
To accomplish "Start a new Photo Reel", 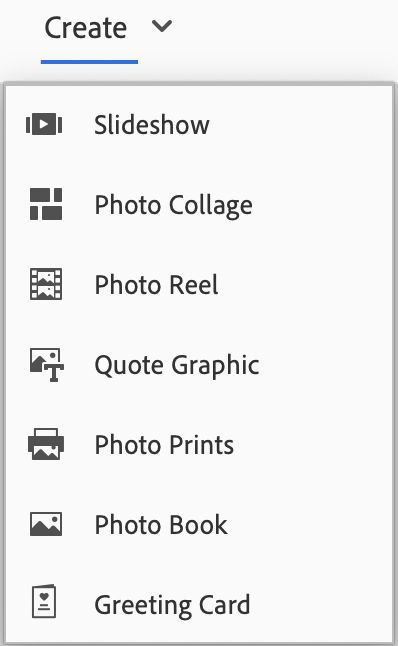I will pos(199,284).
